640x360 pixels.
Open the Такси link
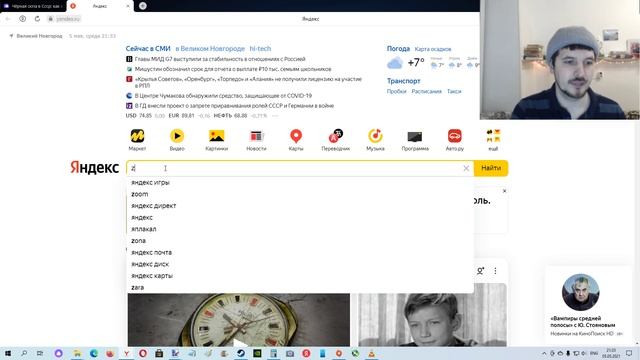454,91
